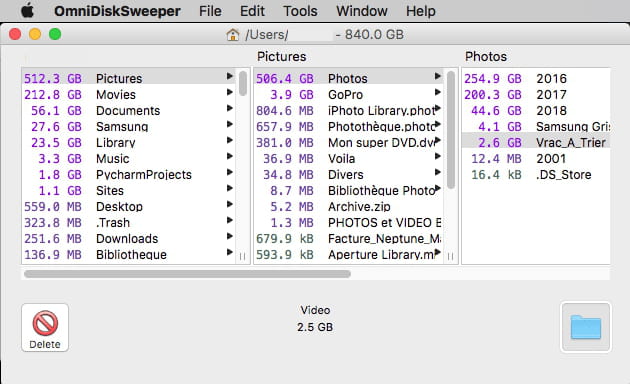Expand the PycharmProjects folder arrow
630x384 pixels.
click(229, 172)
